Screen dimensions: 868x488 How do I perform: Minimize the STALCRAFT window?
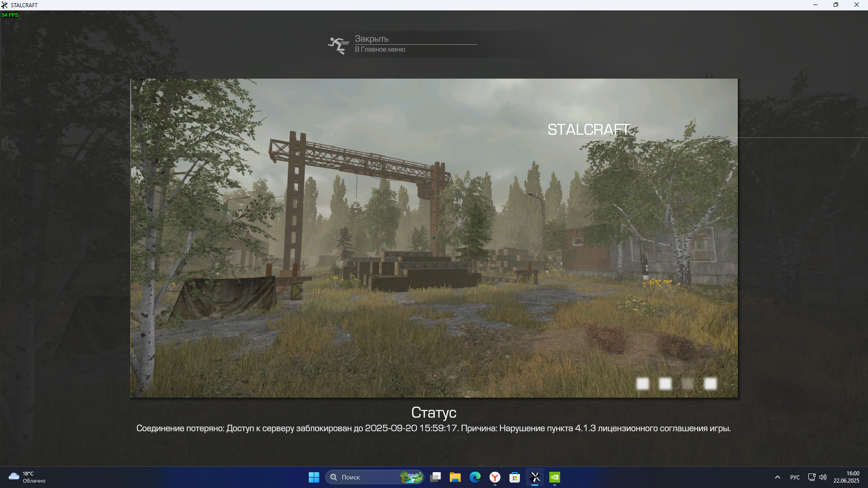816,5
